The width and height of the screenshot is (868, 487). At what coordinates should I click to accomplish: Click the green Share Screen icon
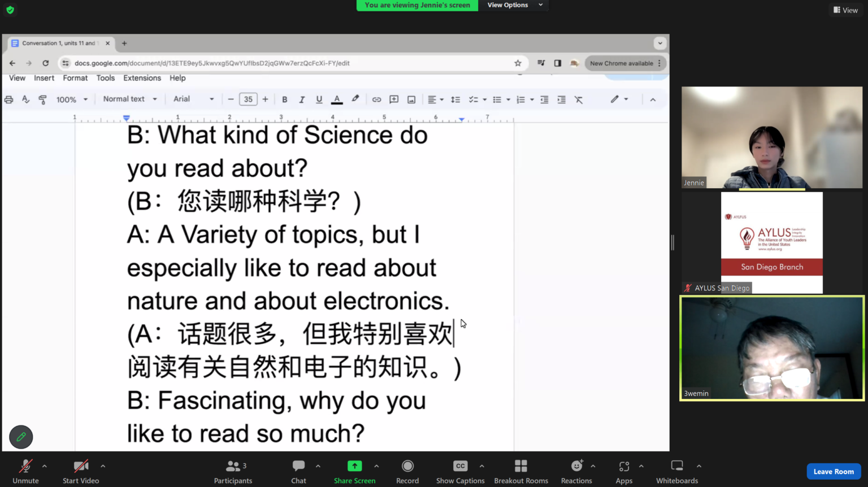pos(354,466)
